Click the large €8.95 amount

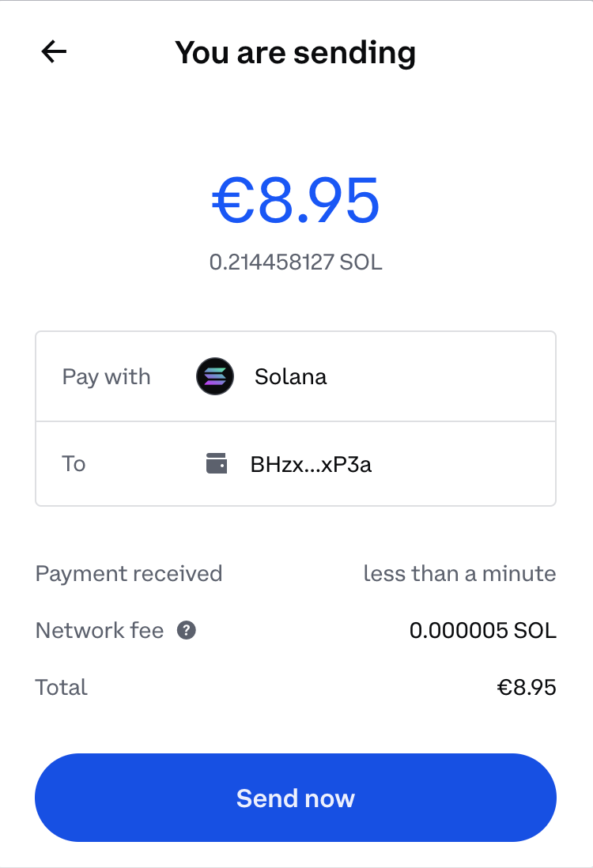tap(296, 201)
